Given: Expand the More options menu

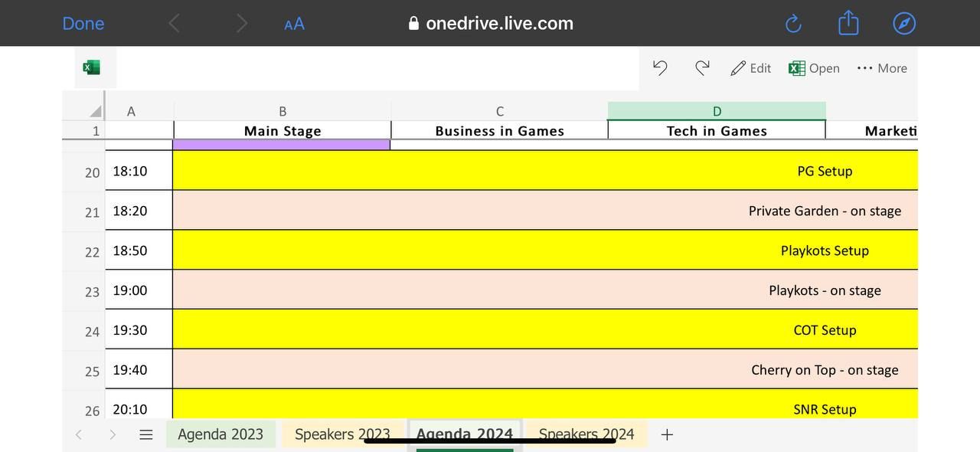Looking at the screenshot, I should [882, 68].
